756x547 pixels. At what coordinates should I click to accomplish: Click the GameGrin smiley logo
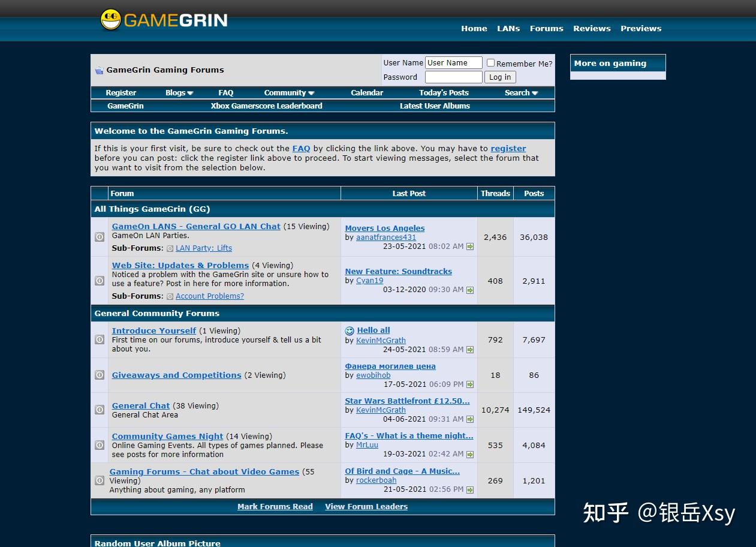(111, 20)
